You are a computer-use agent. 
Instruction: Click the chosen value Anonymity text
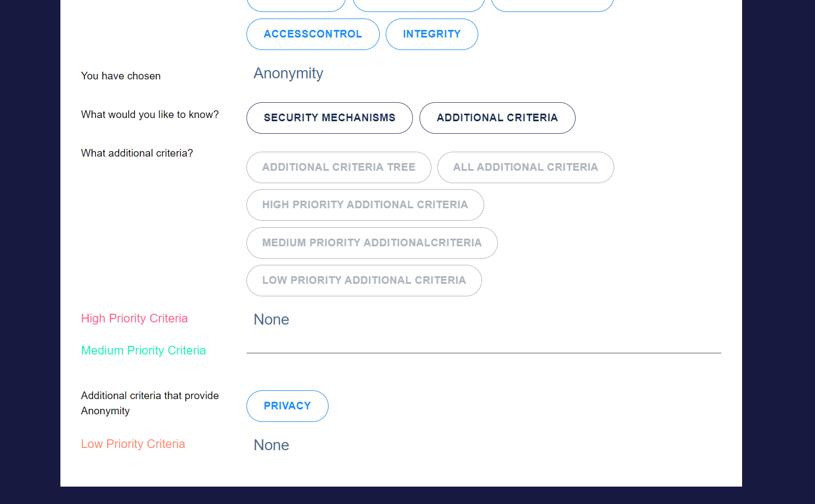pyautogui.click(x=288, y=73)
